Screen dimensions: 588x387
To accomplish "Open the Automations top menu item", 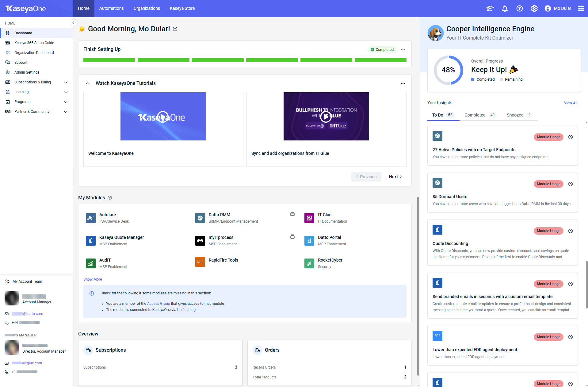I will point(111,8).
